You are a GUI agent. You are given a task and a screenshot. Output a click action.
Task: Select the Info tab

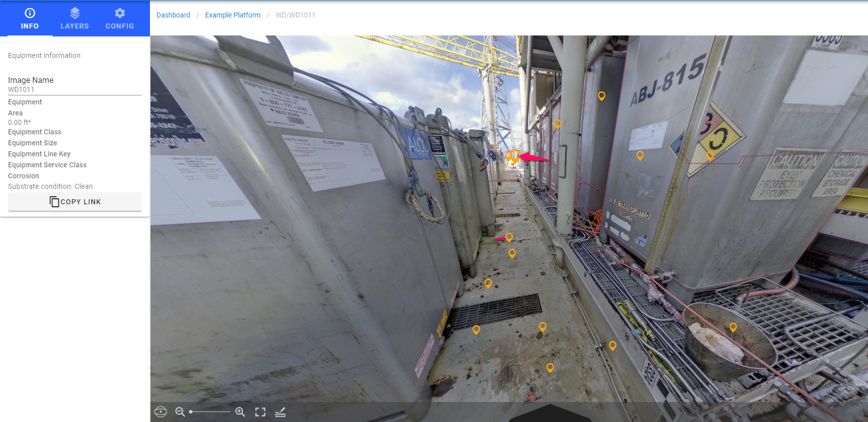[x=29, y=18]
